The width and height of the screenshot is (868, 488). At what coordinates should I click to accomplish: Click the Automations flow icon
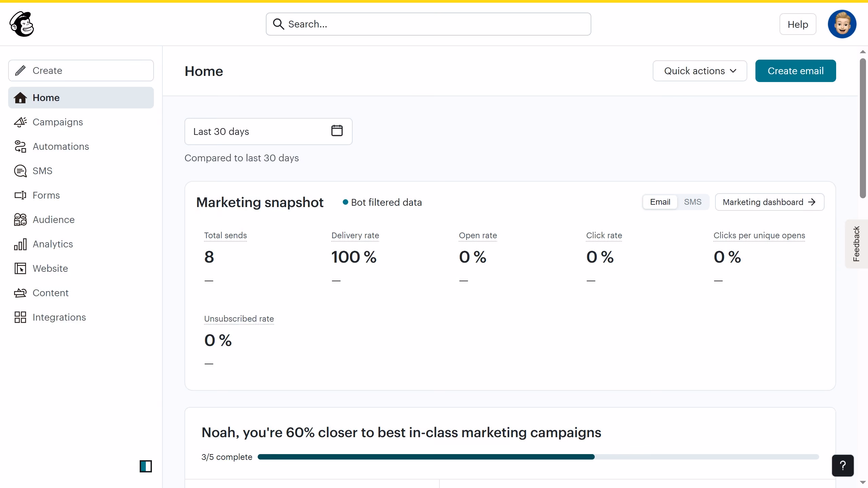pos(20,146)
